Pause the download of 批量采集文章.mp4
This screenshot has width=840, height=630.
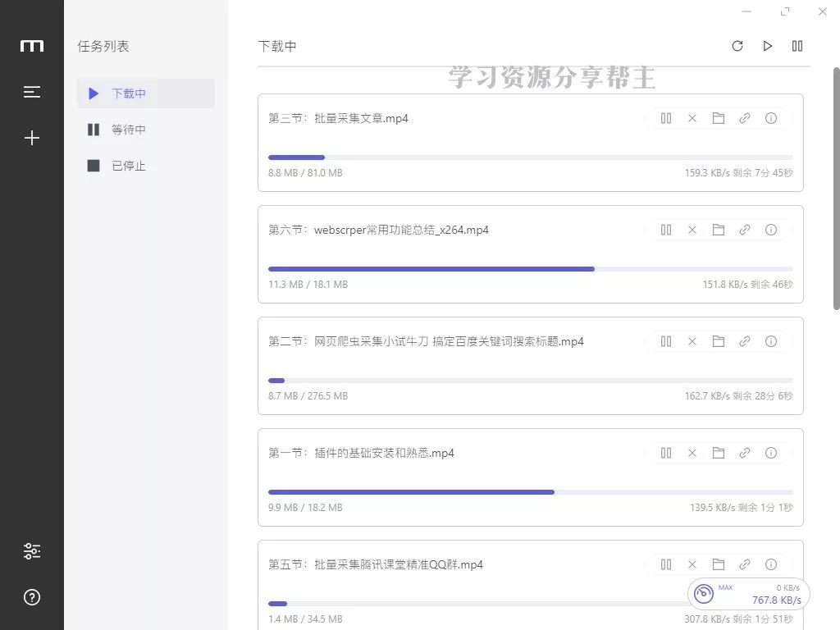(x=666, y=118)
